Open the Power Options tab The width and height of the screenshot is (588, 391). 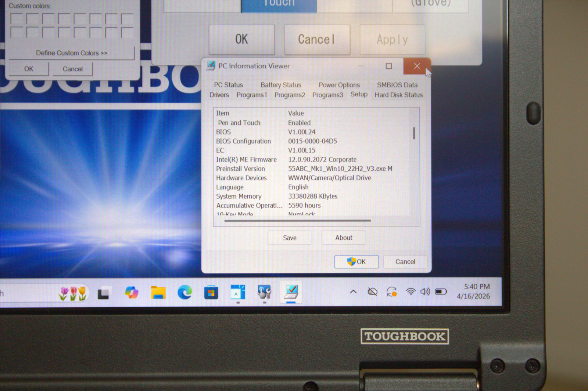point(339,85)
